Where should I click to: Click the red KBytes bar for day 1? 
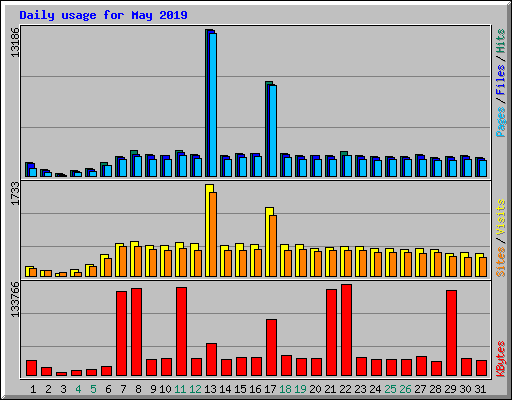pos(31,368)
